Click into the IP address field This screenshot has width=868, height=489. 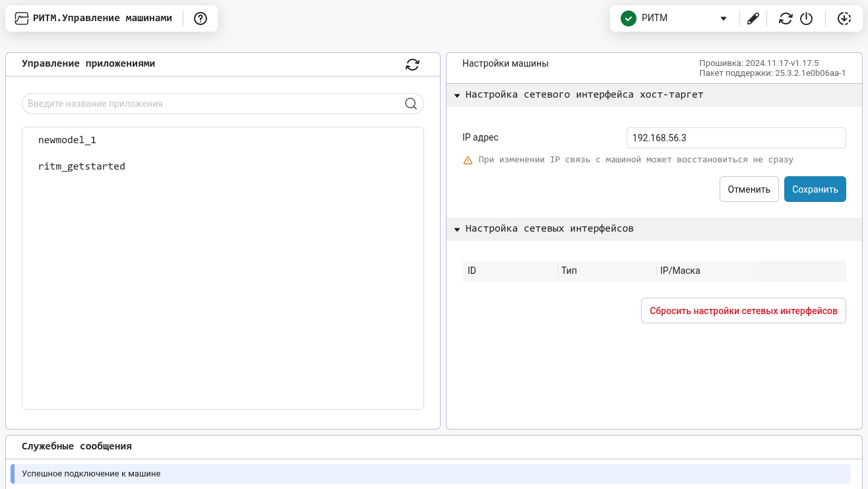point(736,138)
